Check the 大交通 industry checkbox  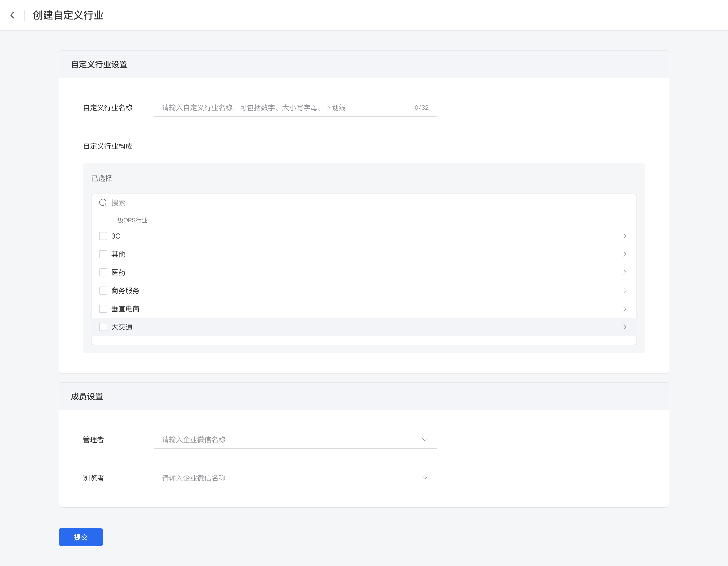[x=103, y=327]
